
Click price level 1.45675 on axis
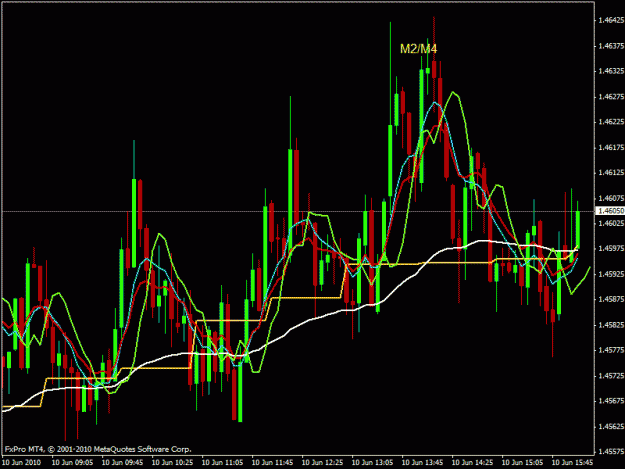click(611, 400)
